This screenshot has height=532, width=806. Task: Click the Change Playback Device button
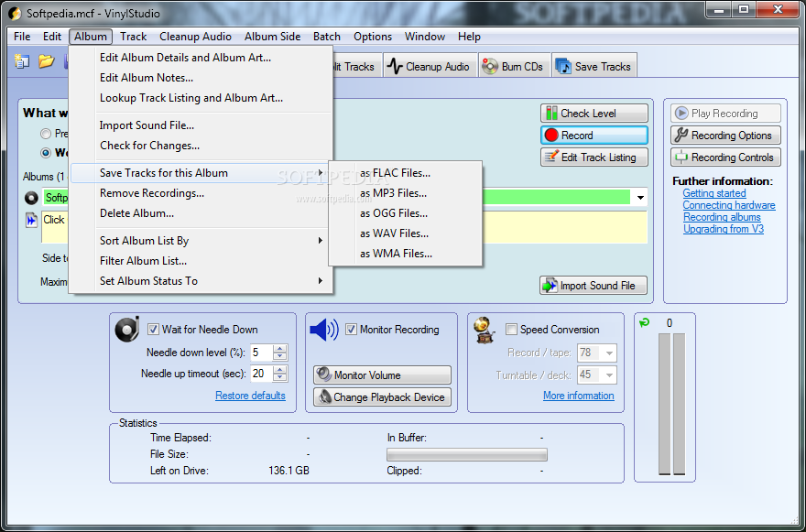(x=382, y=397)
